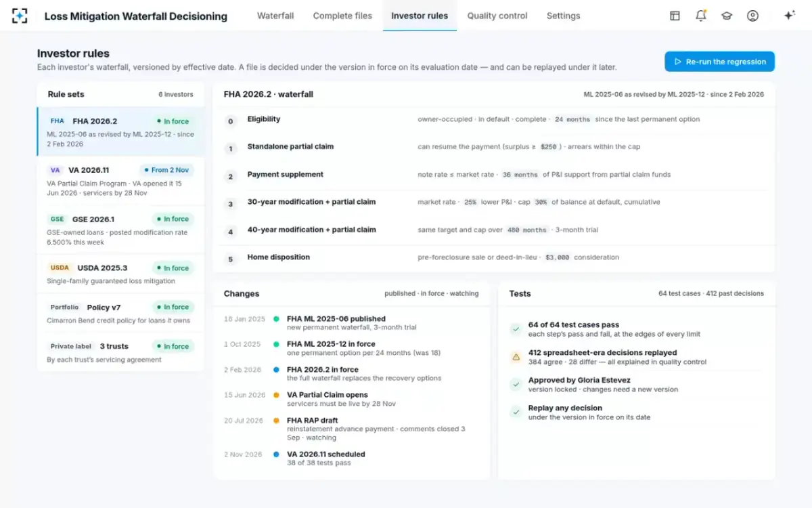Click checkmark icon beside Replay any decision
This screenshot has height=508, width=812.
[516, 412]
